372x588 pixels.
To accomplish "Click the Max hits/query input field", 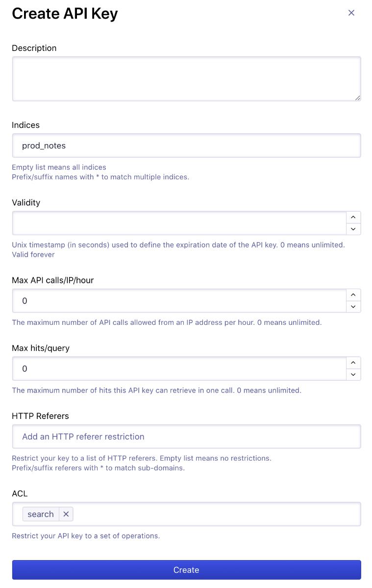I will (179, 368).
